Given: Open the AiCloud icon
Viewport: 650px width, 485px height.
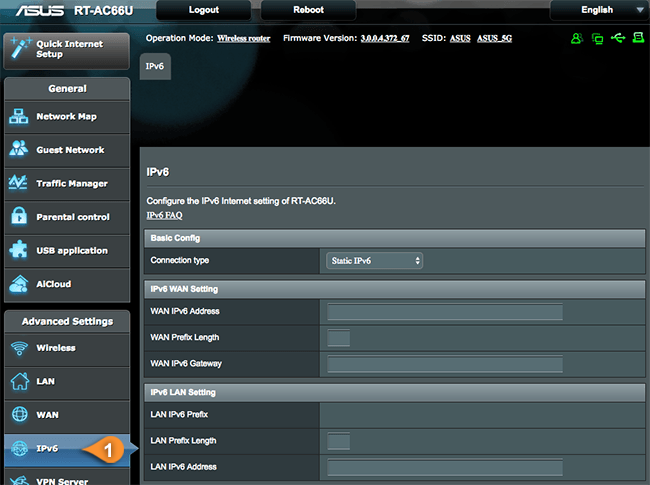Looking at the screenshot, I should tap(20, 284).
